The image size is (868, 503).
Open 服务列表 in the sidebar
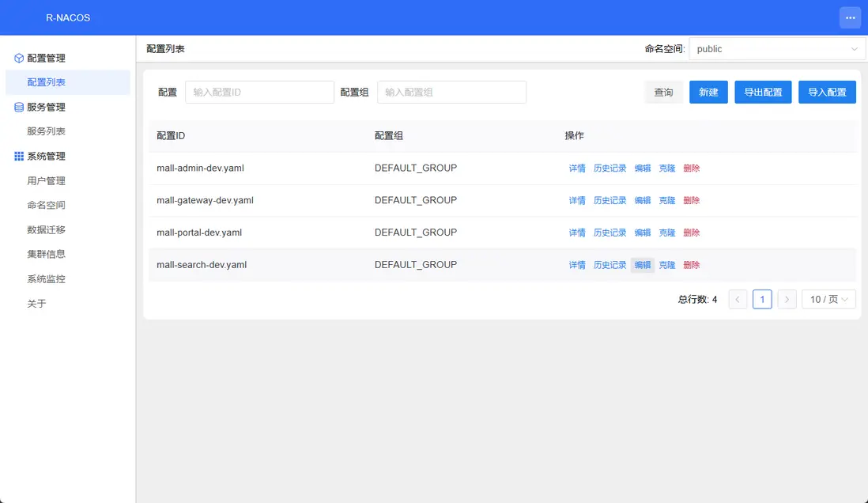(x=46, y=131)
